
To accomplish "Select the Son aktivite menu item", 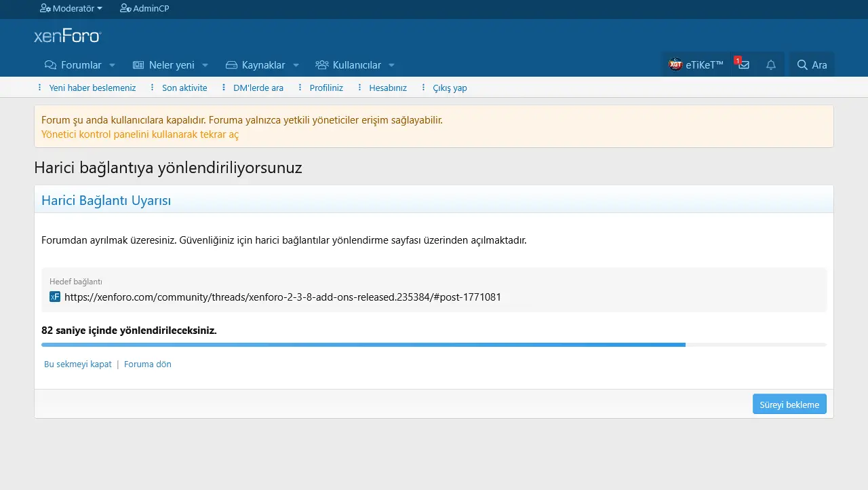I will [184, 88].
